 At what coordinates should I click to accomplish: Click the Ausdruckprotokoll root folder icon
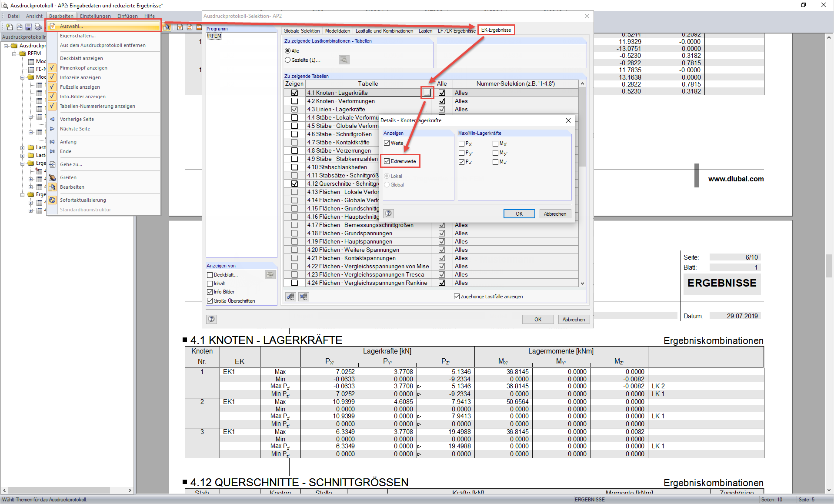14,46
